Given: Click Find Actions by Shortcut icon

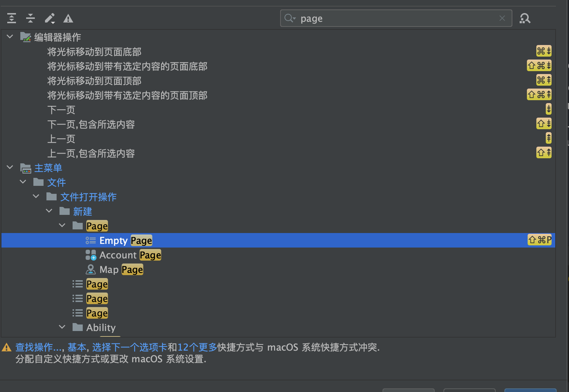Looking at the screenshot, I should (x=525, y=18).
